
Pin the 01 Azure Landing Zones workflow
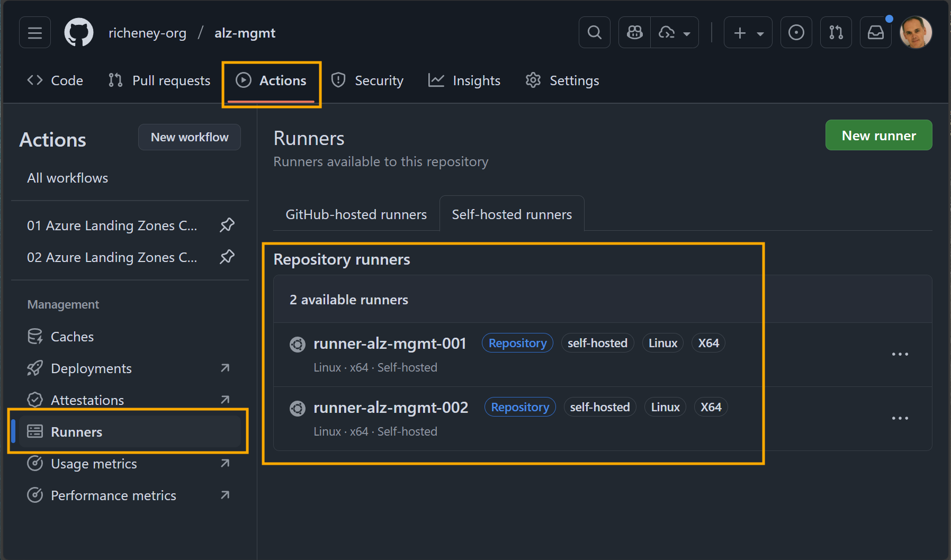[227, 225]
